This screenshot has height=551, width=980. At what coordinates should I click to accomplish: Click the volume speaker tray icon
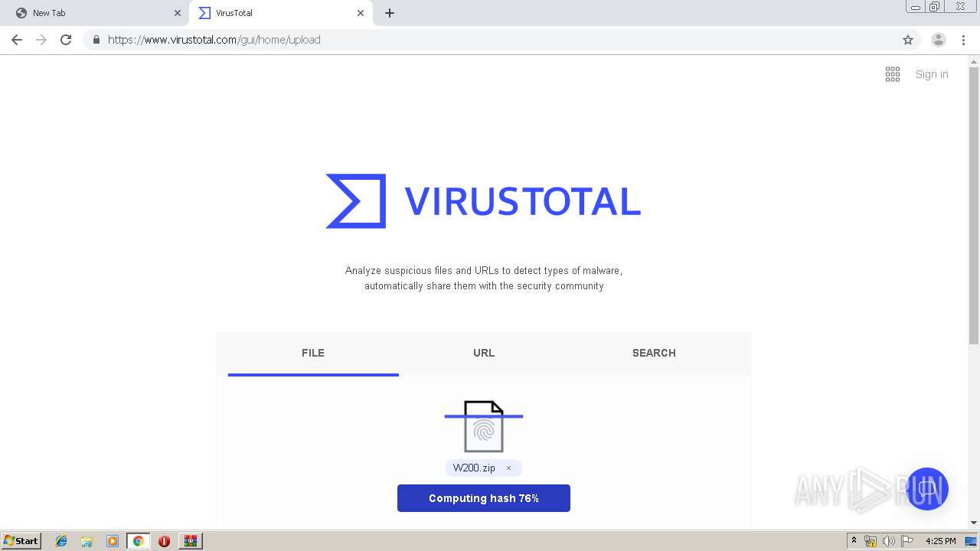tap(889, 541)
